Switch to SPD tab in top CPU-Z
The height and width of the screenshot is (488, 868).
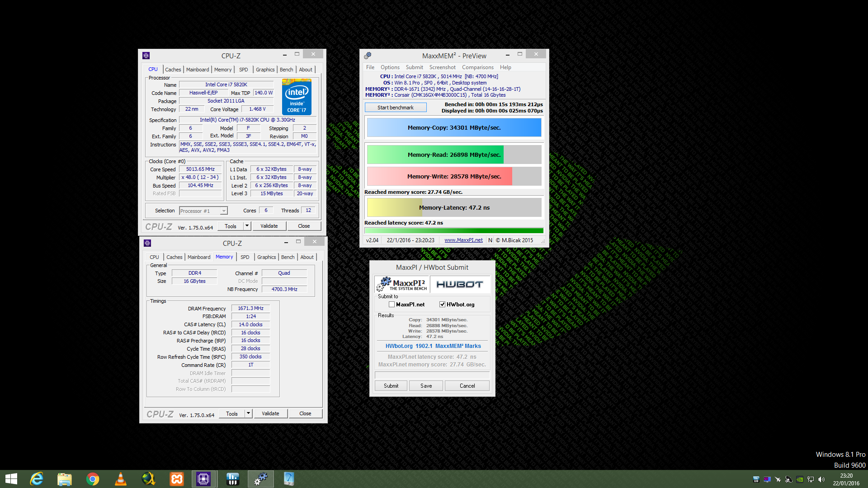click(243, 70)
